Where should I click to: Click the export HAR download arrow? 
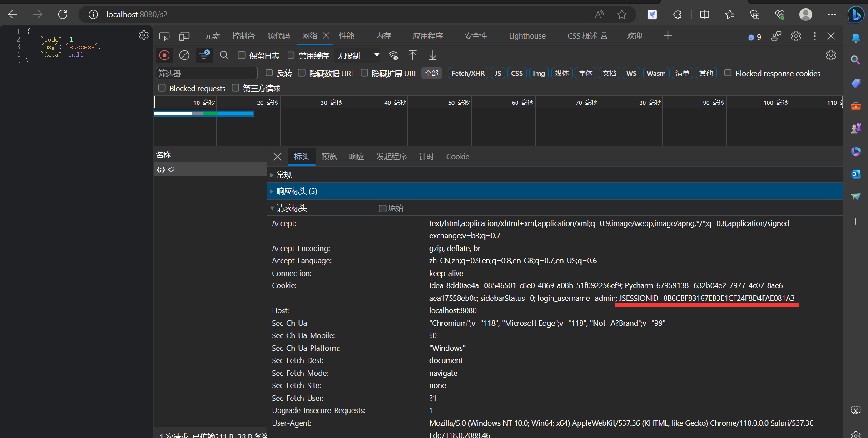pyautogui.click(x=433, y=55)
